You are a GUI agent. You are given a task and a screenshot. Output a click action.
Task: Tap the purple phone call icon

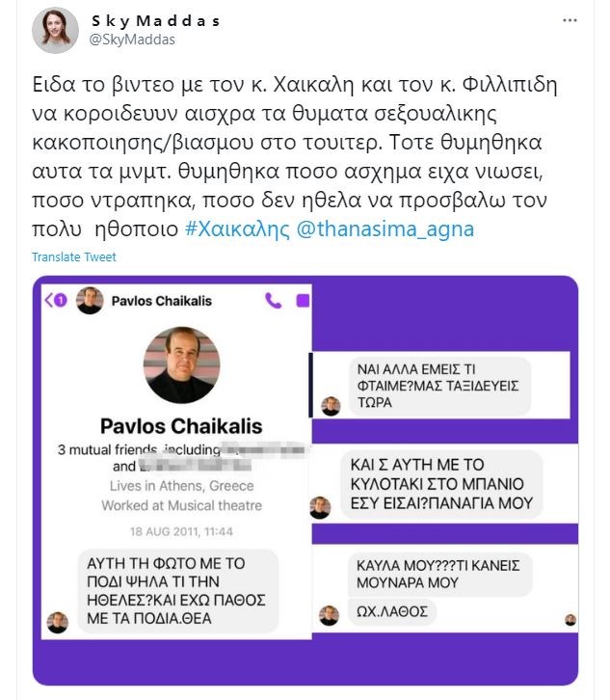[x=273, y=301]
